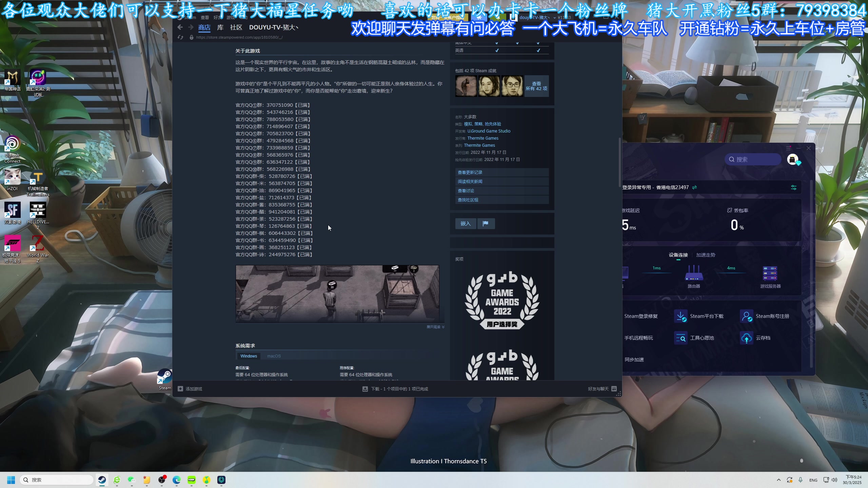The image size is (868, 488).
Task: Open the Thermite Games franchise link
Action: click(x=479, y=145)
